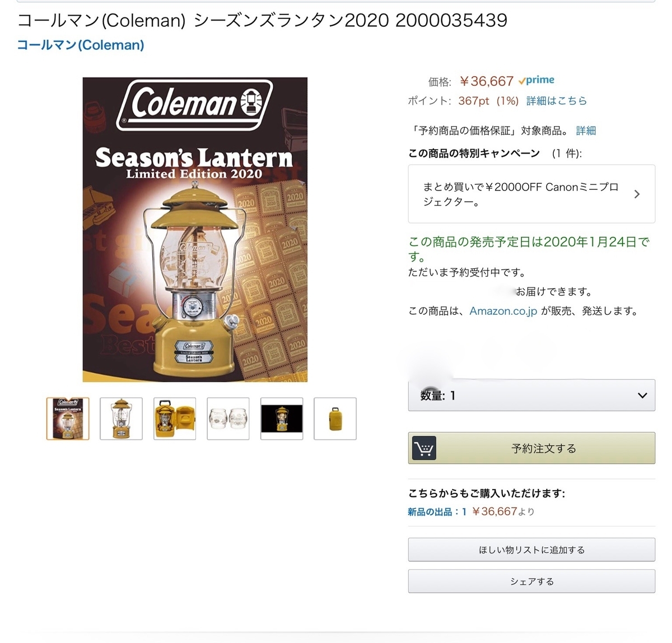Open 詳細はこちら points details link
The width and height of the screenshot is (672, 643).
click(557, 101)
